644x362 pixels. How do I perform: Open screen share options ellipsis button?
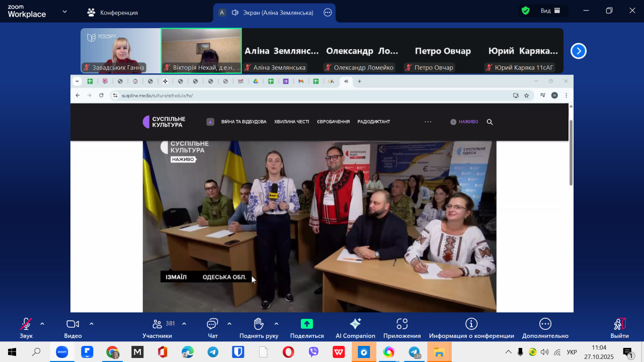(328, 13)
